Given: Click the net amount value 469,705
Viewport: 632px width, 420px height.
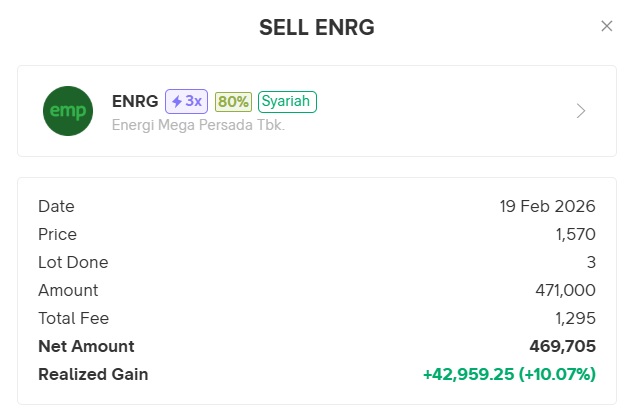Looking at the screenshot, I should 562,346.
